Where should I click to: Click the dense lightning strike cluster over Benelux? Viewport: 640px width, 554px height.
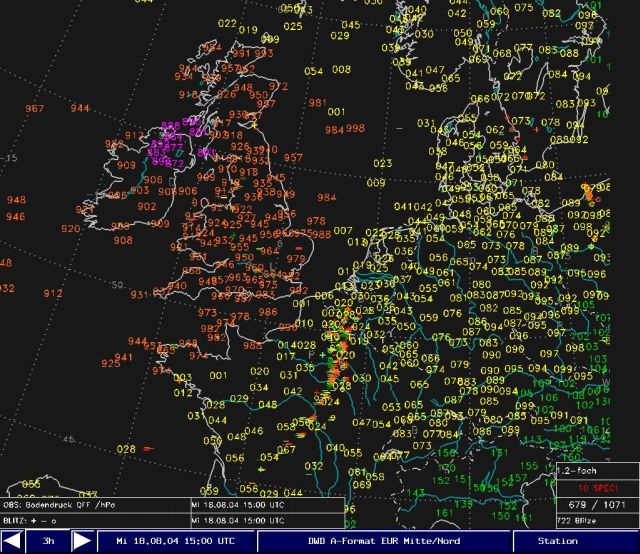click(341, 350)
